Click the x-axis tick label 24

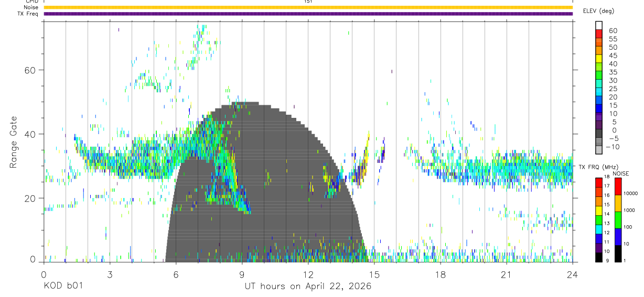tap(572, 274)
